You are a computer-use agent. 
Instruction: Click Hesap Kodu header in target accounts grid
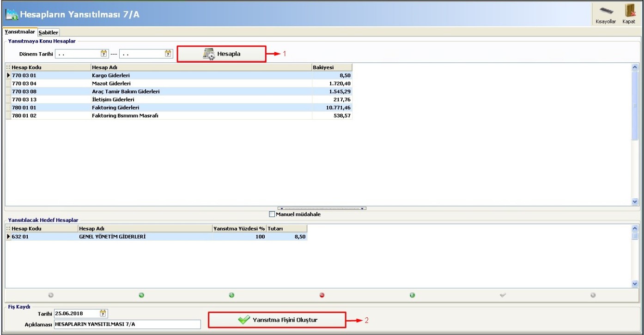44,229
